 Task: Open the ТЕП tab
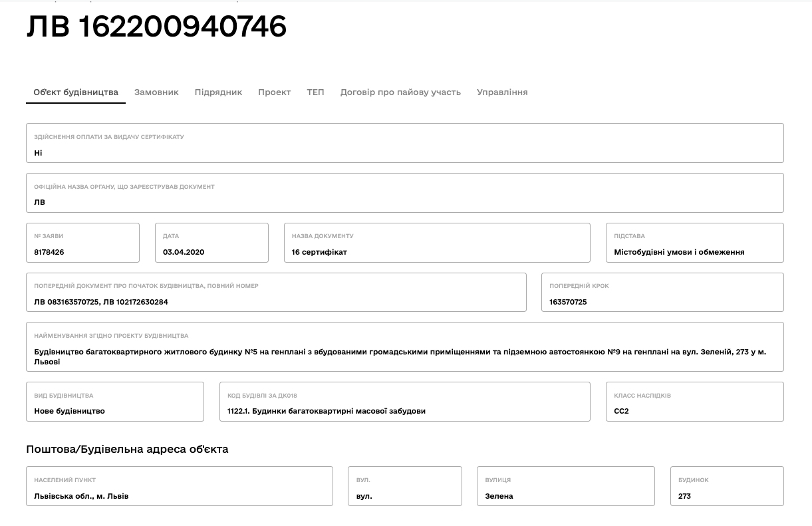pos(316,92)
